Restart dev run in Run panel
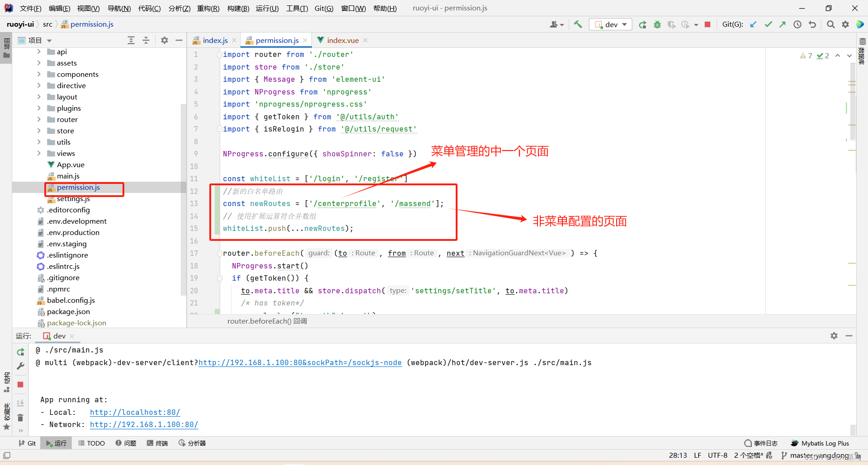868x465 pixels. [x=20, y=352]
